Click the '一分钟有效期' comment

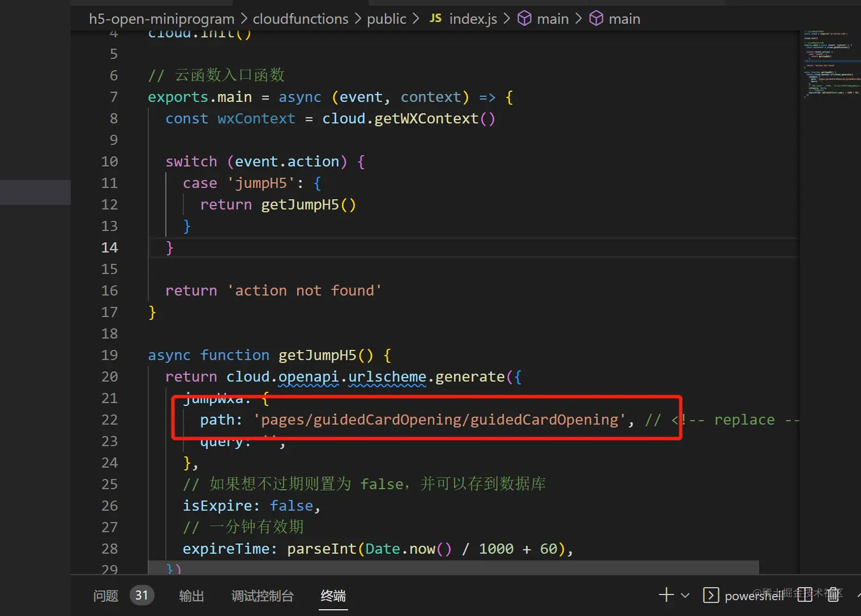click(x=256, y=527)
